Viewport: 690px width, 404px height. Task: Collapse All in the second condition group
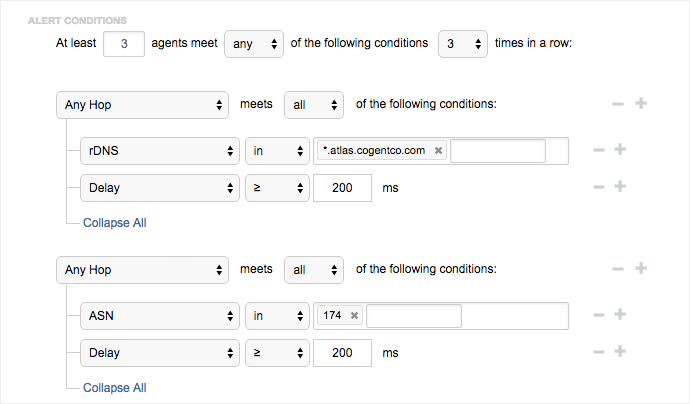114,388
